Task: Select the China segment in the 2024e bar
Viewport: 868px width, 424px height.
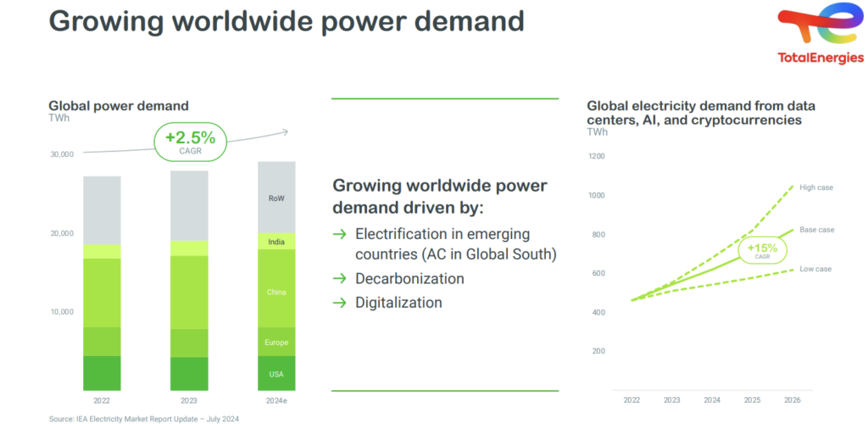Action: tap(276, 292)
